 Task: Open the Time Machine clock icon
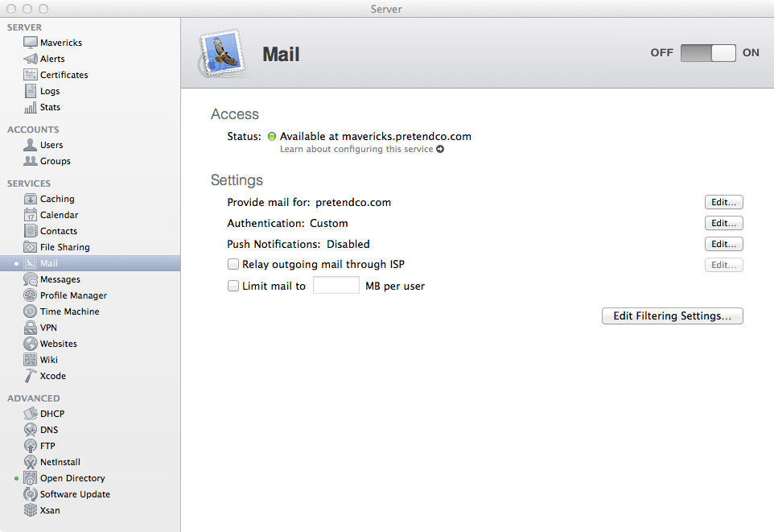pos(30,311)
